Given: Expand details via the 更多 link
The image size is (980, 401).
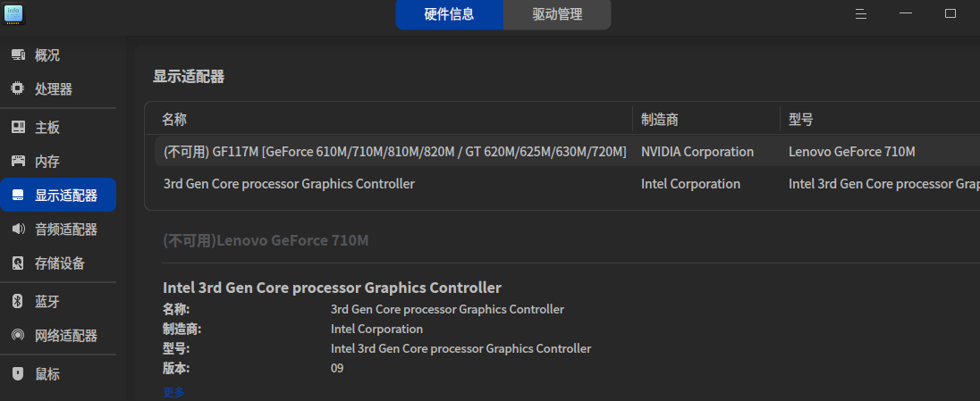Looking at the screenshot, I should [173, 392].
